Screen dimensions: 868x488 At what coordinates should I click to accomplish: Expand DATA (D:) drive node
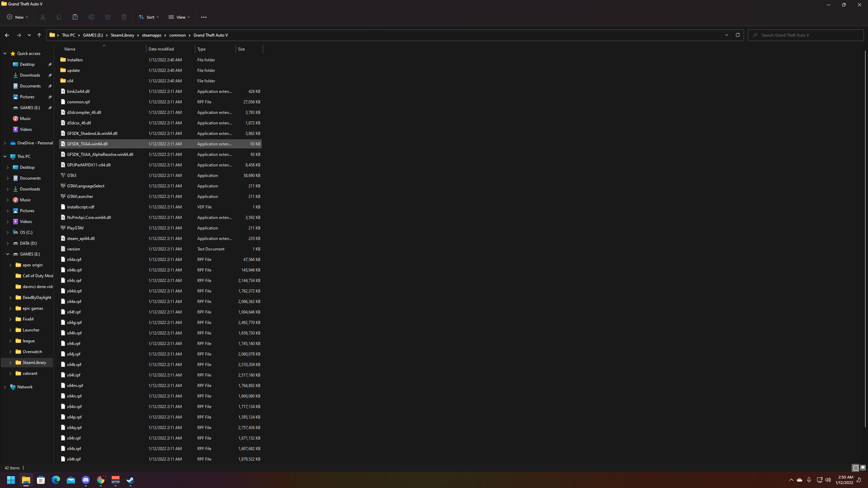pos(7,243)
